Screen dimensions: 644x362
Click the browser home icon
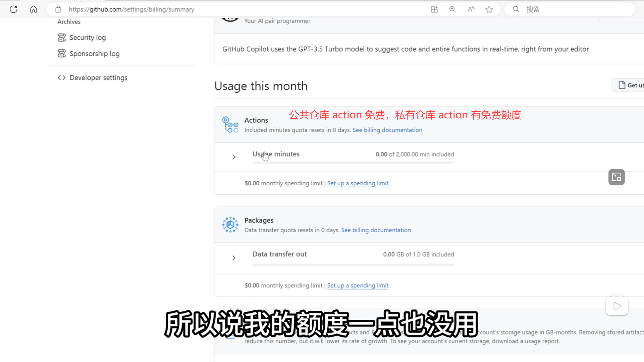coord(34,9)
